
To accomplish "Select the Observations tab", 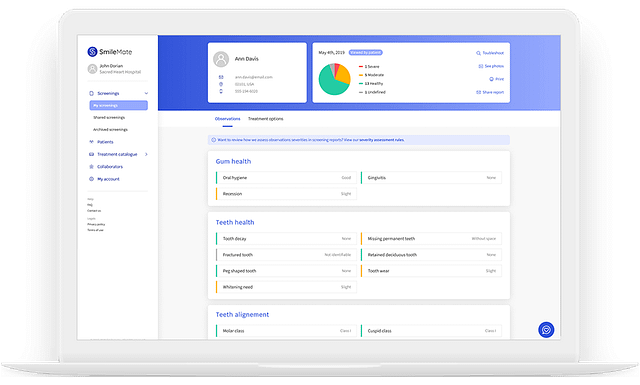I will pos(227,119).
